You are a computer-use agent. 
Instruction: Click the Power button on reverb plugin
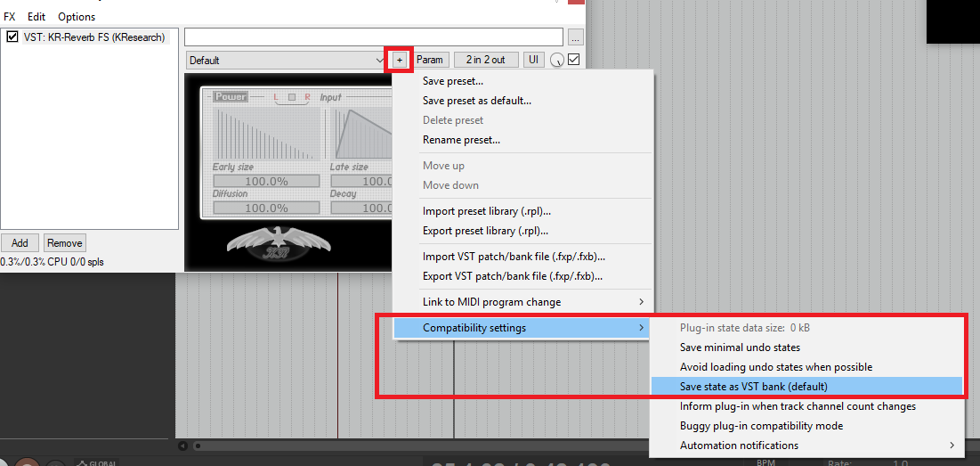(231, 97)
